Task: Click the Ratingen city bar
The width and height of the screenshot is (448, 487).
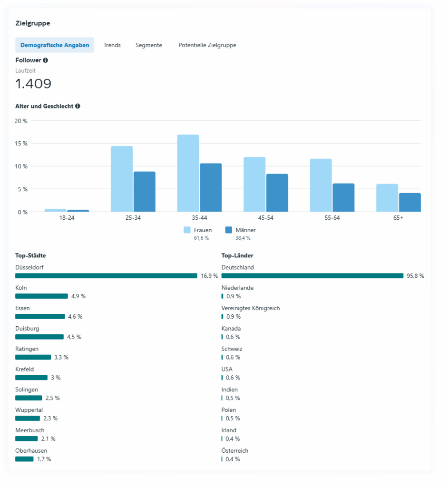Action: (x=33, y=357)
